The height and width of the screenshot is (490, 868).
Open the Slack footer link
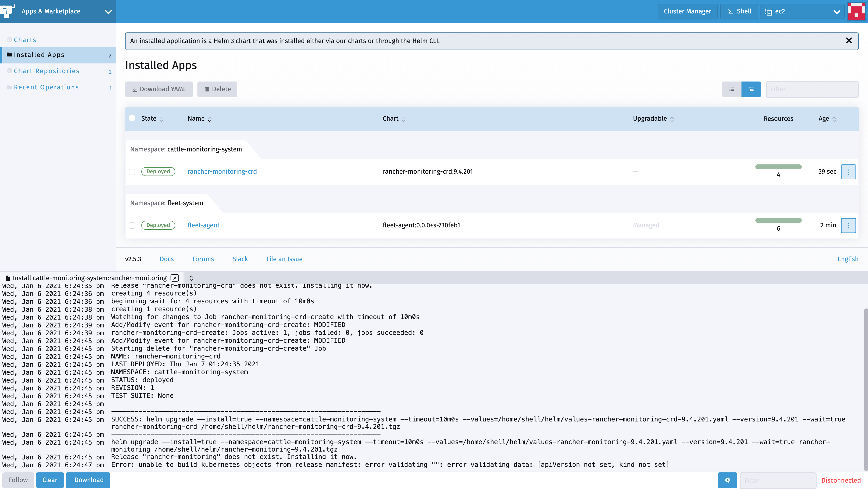pos(240,259)
